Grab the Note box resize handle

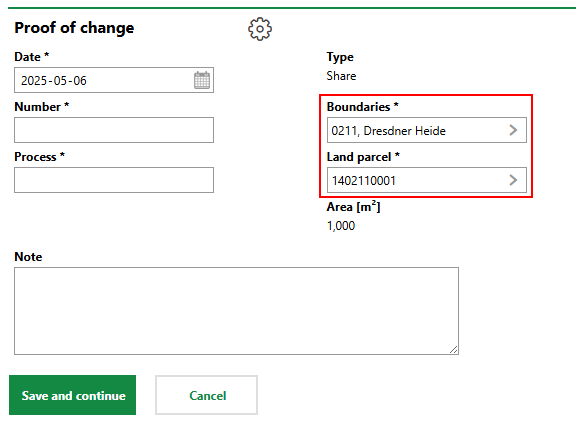coord(454,350)
